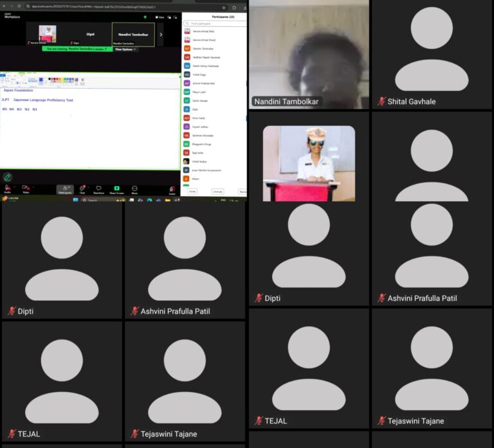Select the Nandini Tambolkar video thumbnail
This screenshot has height=448, width=494.
point(133,34)
